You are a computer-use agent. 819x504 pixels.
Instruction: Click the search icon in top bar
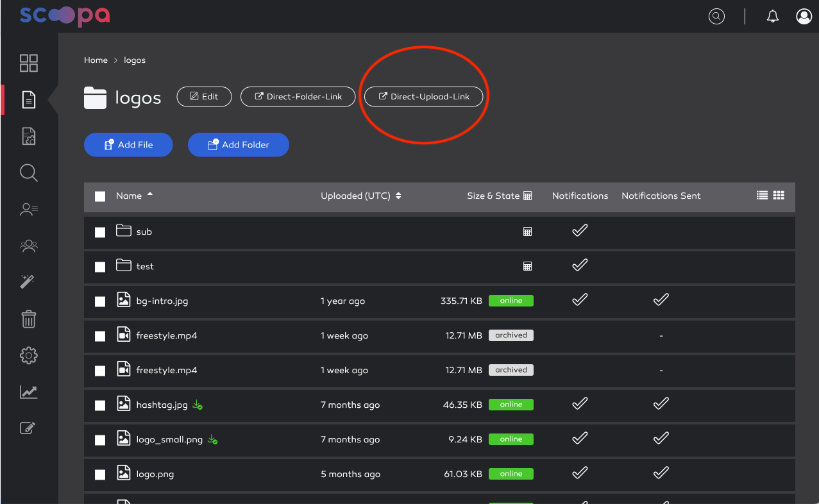click(x=716, y=17)
